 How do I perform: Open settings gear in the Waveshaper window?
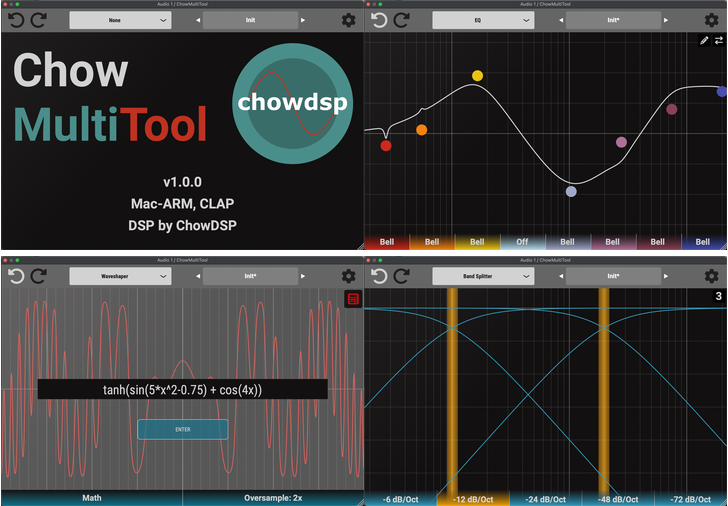click(348, 276)
